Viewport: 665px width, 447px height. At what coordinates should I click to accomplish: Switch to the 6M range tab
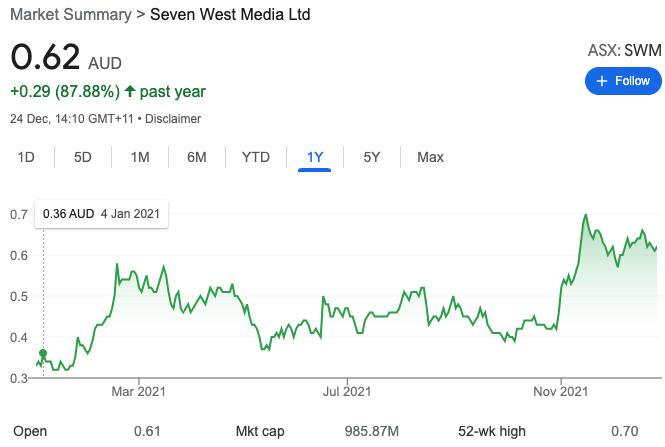(197, 157)
